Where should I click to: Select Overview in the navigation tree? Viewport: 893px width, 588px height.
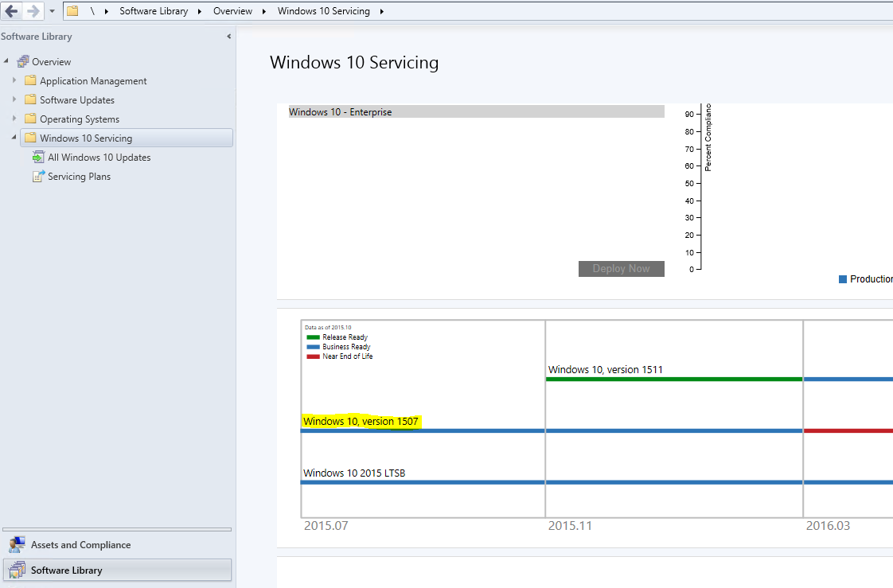pyautogui.click(x=51, y=61)
